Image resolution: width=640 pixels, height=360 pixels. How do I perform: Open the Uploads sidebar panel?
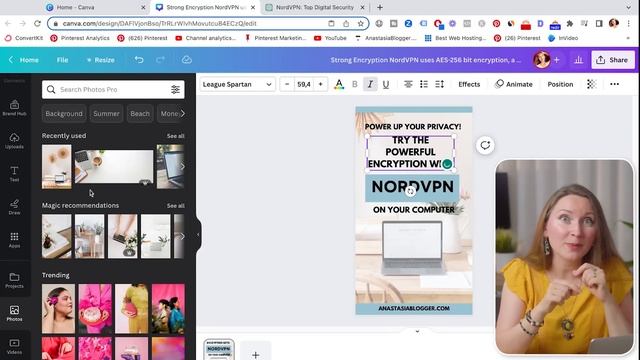[x=14, y=141]
